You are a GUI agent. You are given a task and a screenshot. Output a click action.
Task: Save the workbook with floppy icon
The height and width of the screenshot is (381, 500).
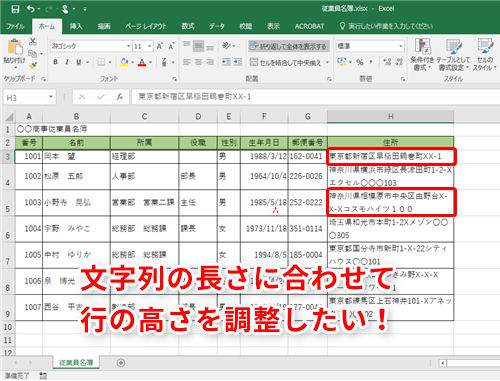[15, 9]
